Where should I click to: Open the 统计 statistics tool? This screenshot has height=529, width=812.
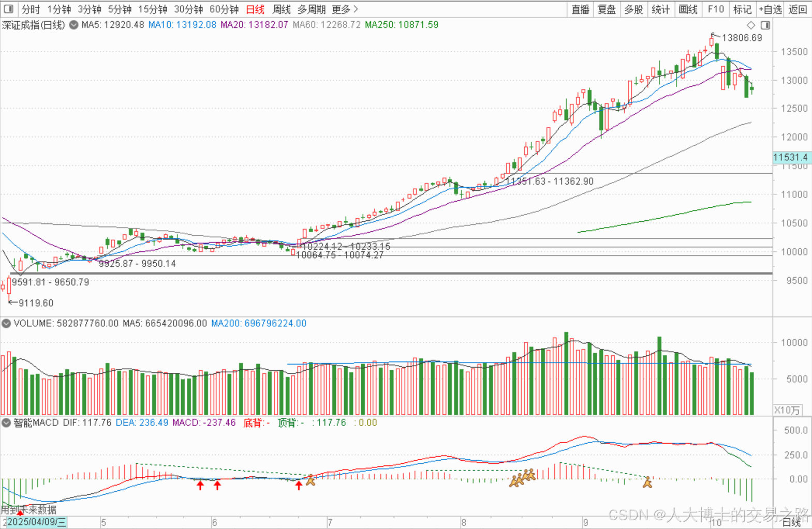click(661, 9)
